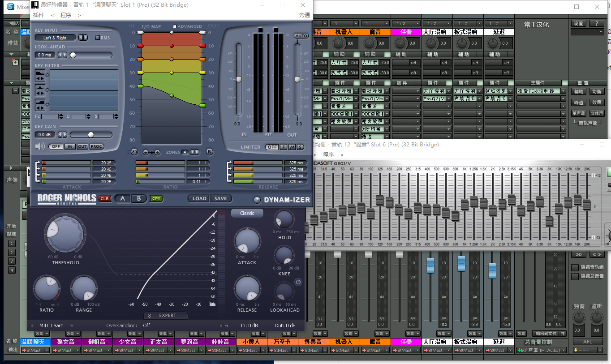The height and width of the screenshot is (364, 611).
Task: Open the 延迟效果 plugin slot dropdown
Action: pyautogui.click(x=510, y=91)
